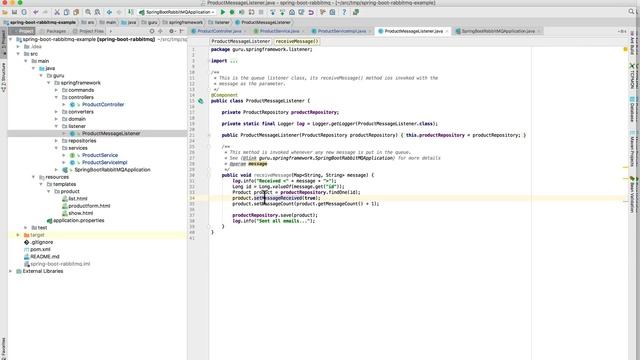Click the Run with Coverage icon
Image resolution: width=640 pixels, height=360 pixels.
pos(242,12)
